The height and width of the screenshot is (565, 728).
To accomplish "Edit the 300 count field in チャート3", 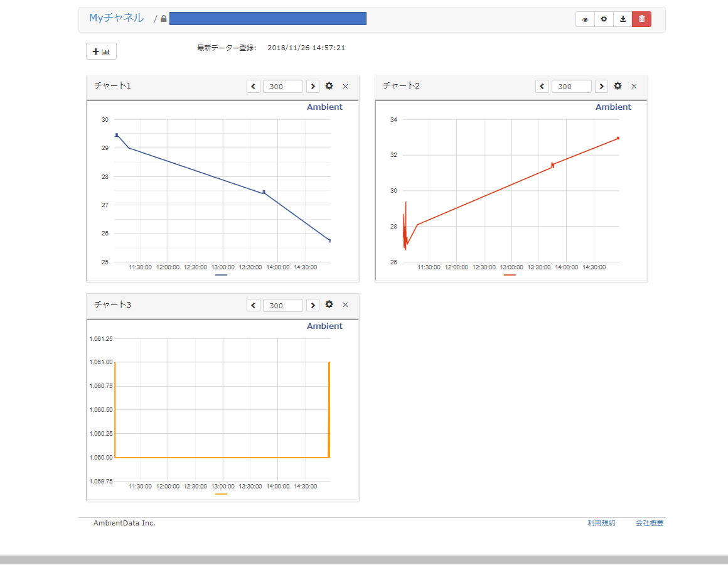I will pos(283,305).
